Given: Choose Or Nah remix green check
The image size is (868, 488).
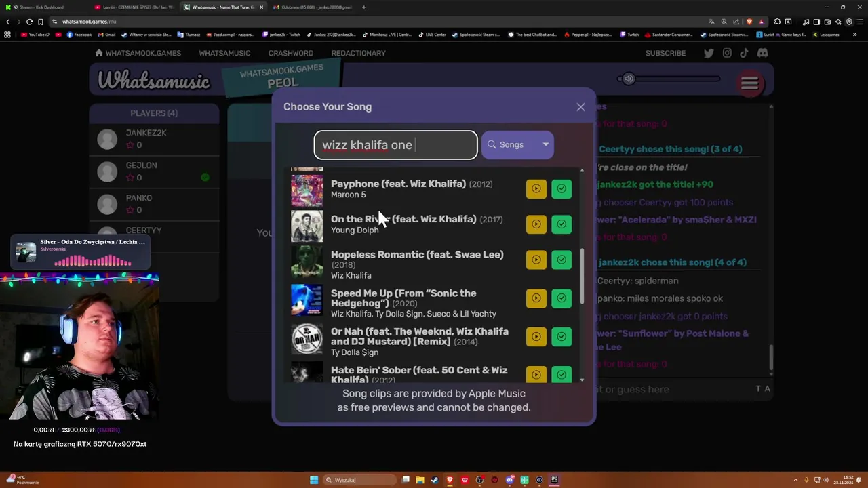Looking at the screenshot, I should pos(561,336).
